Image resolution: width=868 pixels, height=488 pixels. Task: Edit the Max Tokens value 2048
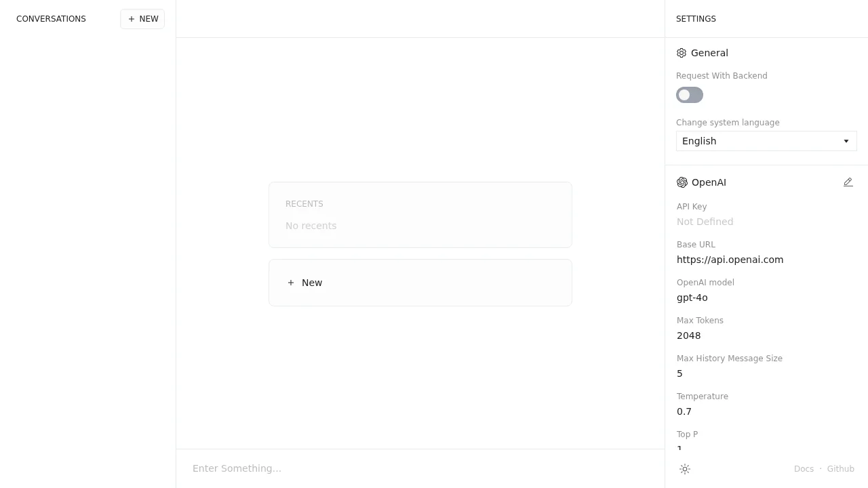tap(688, 335)
